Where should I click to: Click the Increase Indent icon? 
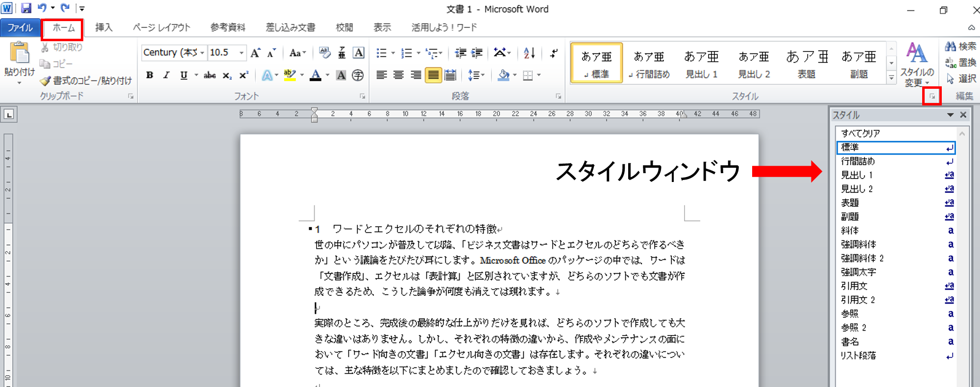coord(477,53)
